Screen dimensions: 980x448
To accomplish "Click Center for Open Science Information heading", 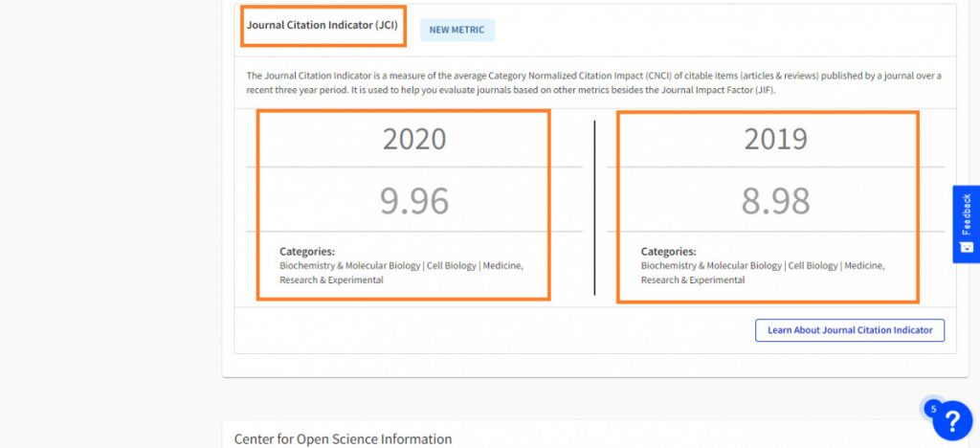I will pyautogui.click(x=343, y=438).
